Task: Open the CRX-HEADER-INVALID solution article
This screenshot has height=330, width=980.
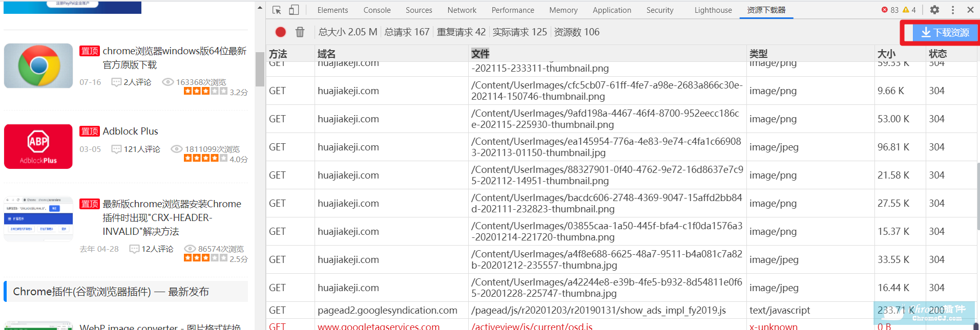Action: pyautogui.click(x=172, y=217)
